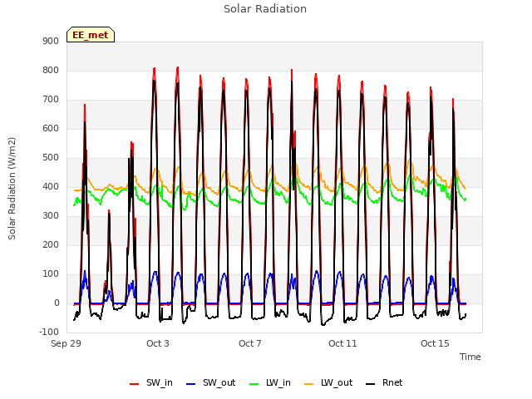
Task: Toggle the LW_in legend entry
Action: (x=270, y=382)
